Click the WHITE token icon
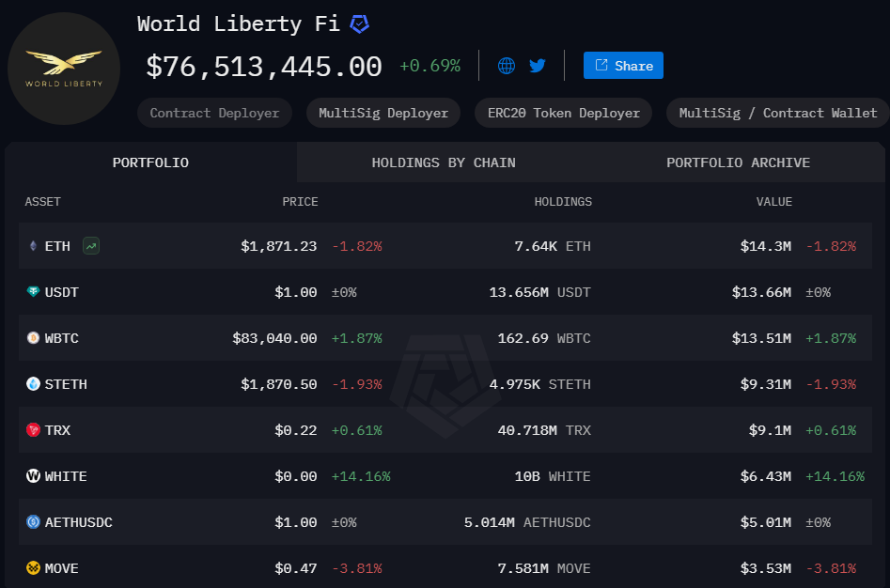Image resolution: width=890 pixels, height=588 pixels. [34, 476]
